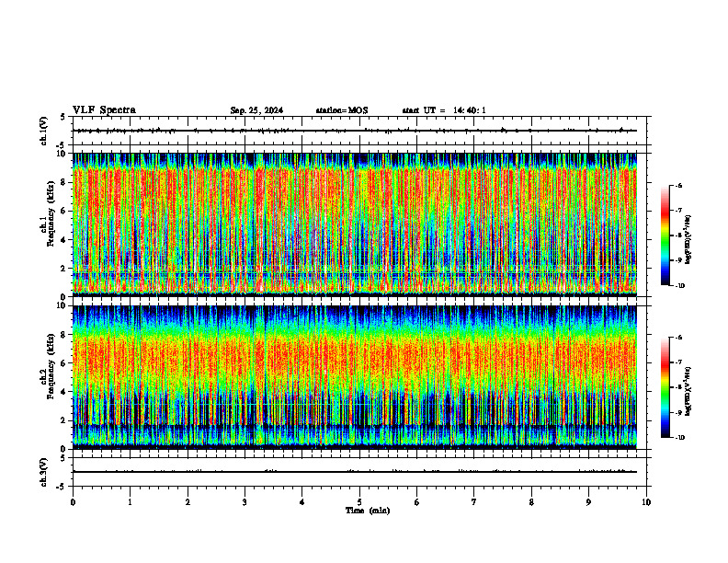
Task: Click the "VLF Spectra" plot title
Action: click(104, 110)
